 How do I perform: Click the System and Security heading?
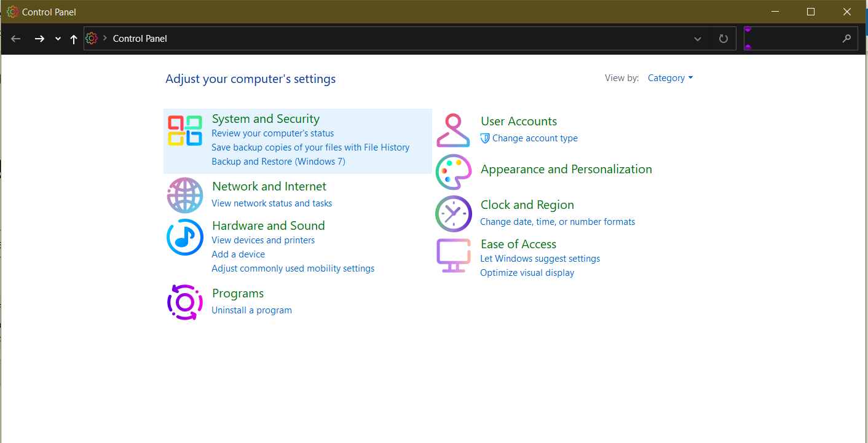pyautogui.click(x=266, y=119)
